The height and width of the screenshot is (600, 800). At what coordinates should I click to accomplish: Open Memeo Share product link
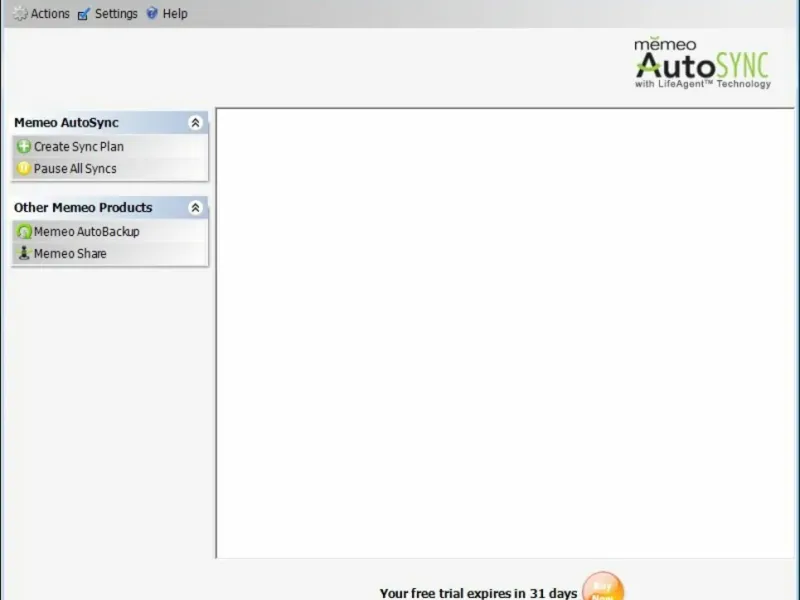(70, 254)
